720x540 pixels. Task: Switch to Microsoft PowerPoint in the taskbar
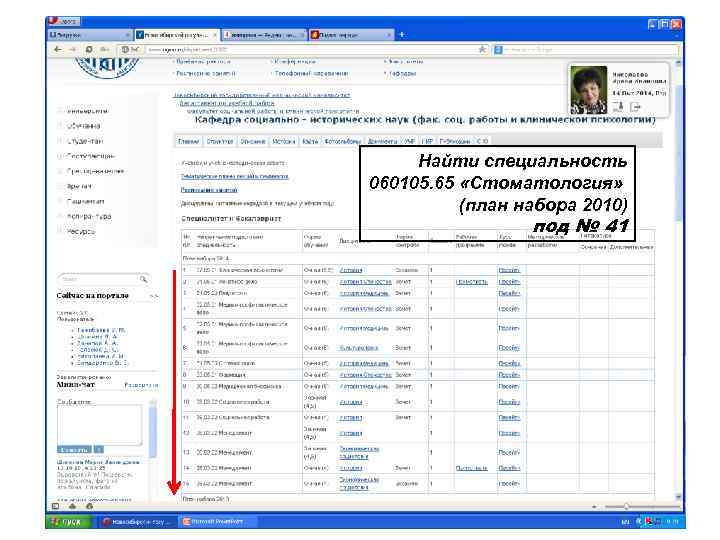[x=217, y=522]
